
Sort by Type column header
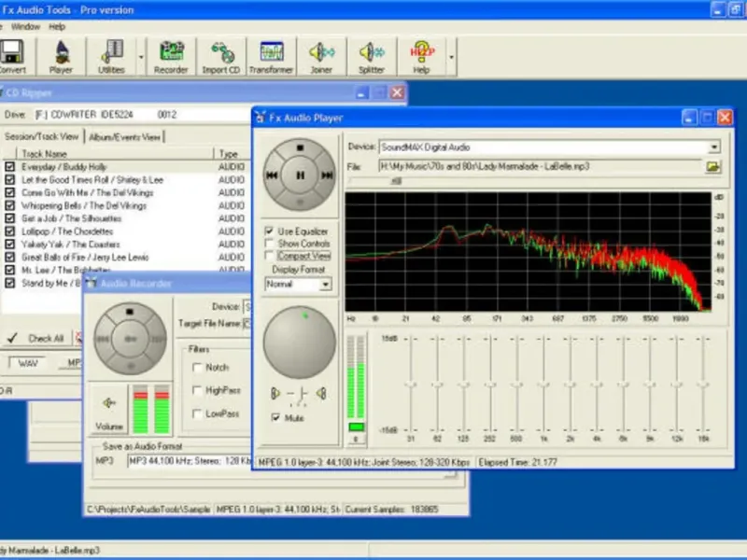tap(232, 154)
